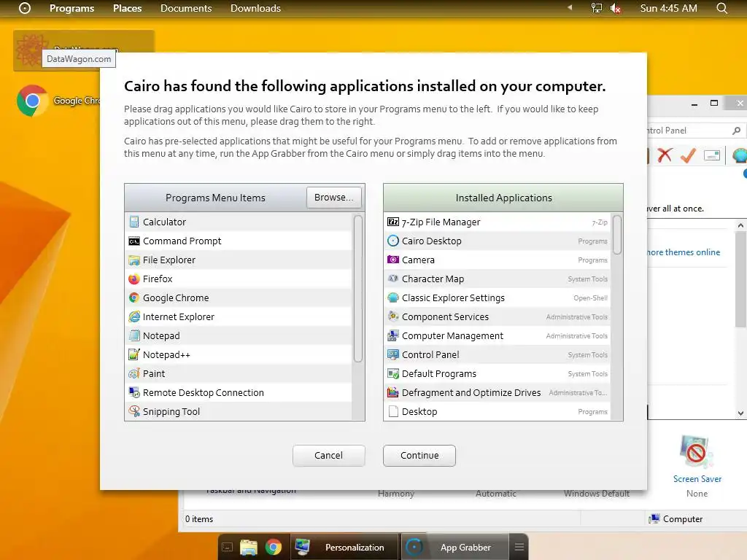The image size is (747, 560).
Task: Select the Remote Desktop Connection icon
Action: click(x=134, y=392)
